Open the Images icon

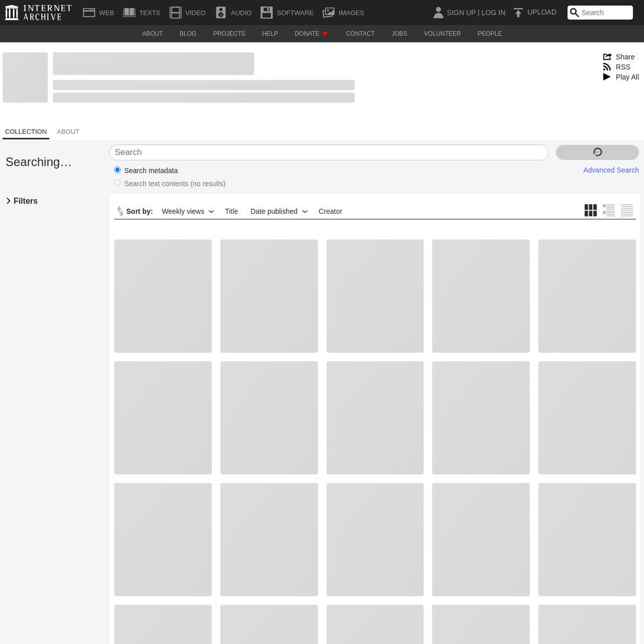coord(328,12)
